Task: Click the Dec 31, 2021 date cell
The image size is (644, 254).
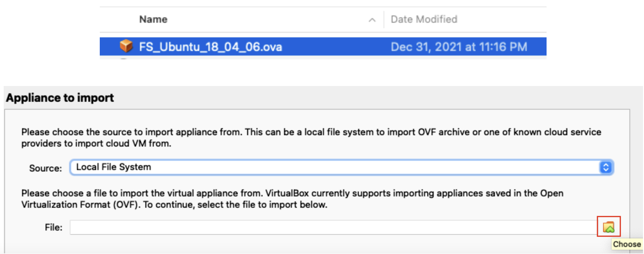Action: pyautogui.click(x=459, y=47)
